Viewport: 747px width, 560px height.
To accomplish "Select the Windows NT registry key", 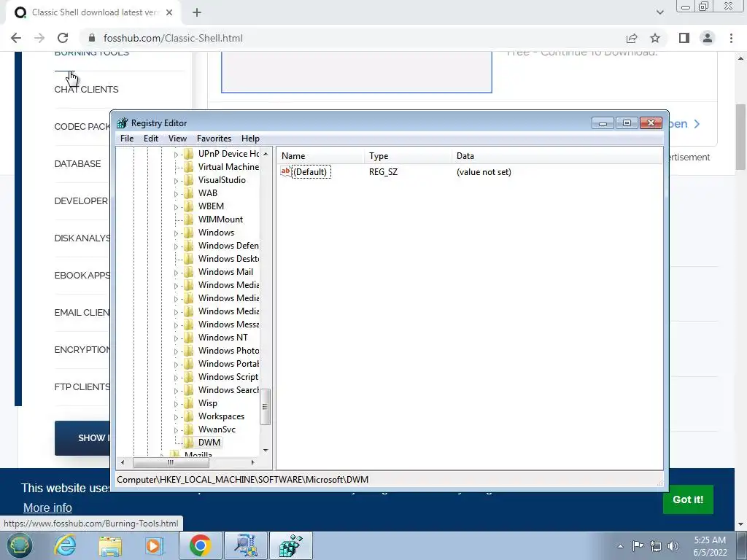I will pos(222,337).
